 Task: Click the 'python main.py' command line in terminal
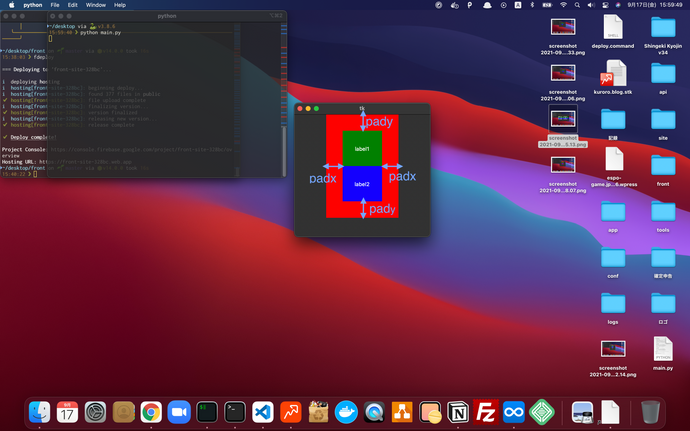pyautogui.click(x=100, y=33)
